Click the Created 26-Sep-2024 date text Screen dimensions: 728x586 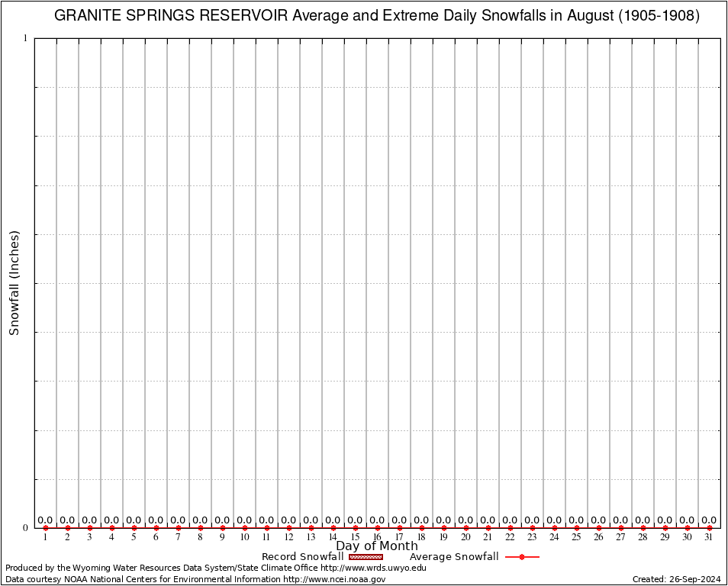click(x=676, y=579)
